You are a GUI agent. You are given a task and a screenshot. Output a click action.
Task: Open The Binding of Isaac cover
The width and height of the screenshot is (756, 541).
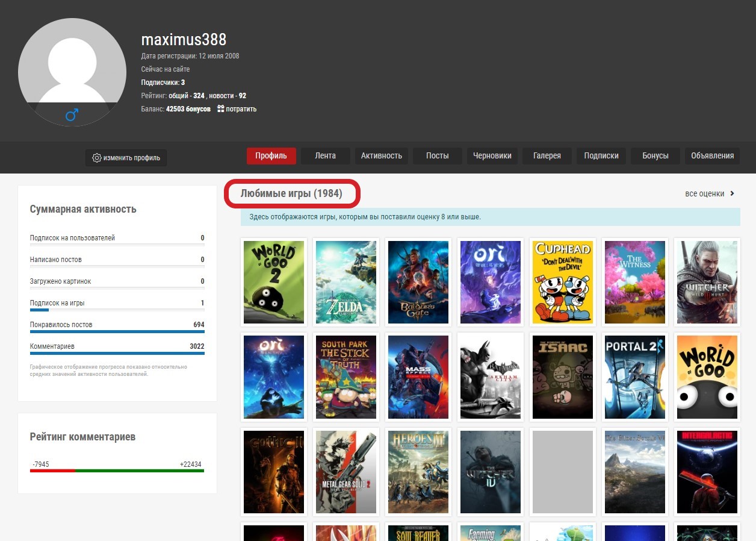[x=563, y=377]
